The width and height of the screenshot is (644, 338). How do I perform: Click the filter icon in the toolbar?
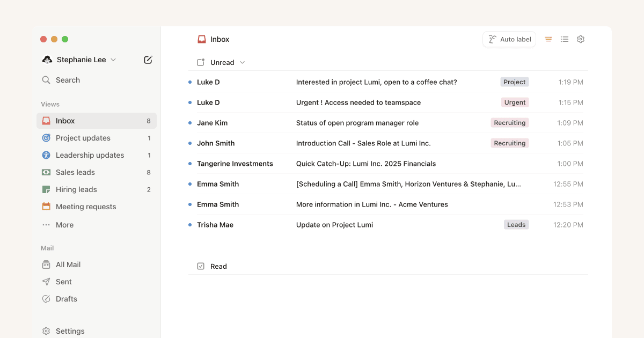point(548,39)
